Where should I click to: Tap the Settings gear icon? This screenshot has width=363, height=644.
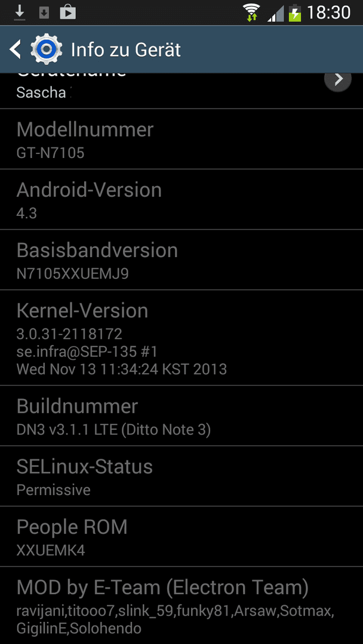[47, 49]
